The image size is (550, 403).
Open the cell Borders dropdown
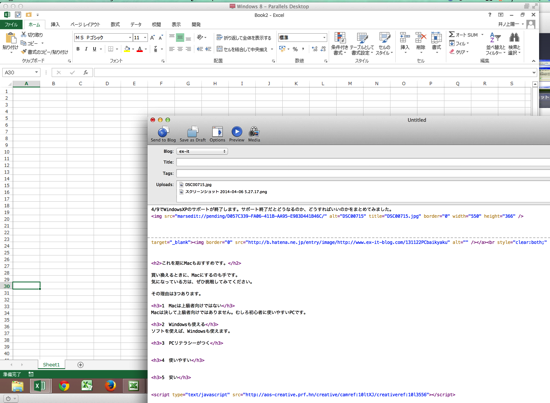[117, 49]
